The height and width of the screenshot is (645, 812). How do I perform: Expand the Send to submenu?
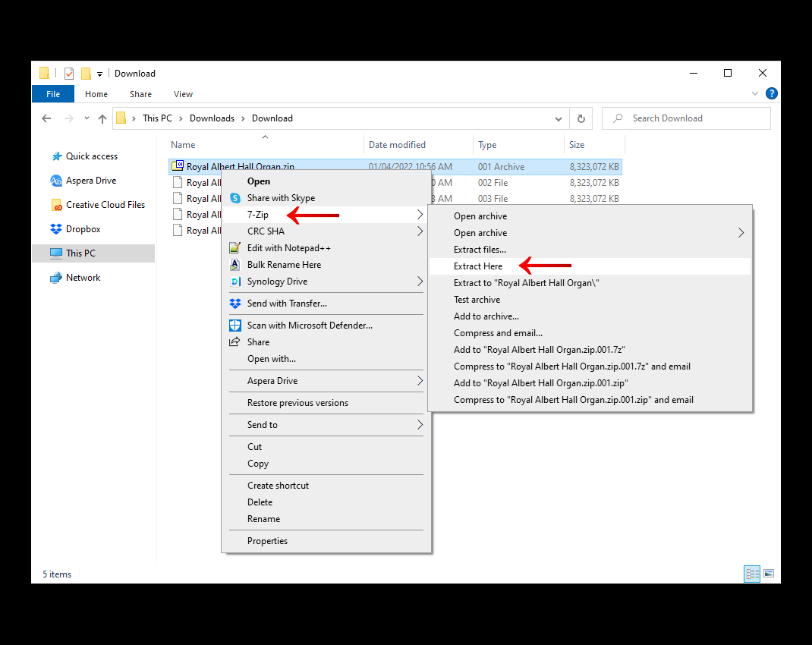pos(420,424)
